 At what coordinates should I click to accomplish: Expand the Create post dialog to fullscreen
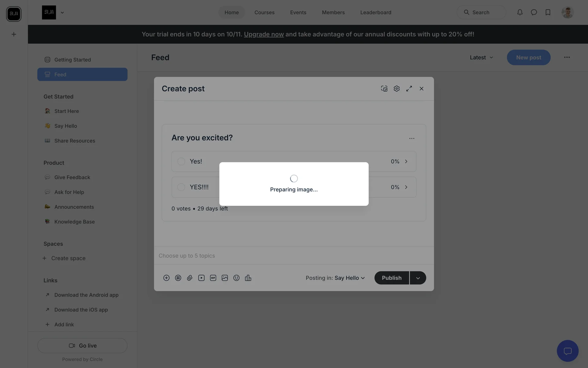click(409, 89)
